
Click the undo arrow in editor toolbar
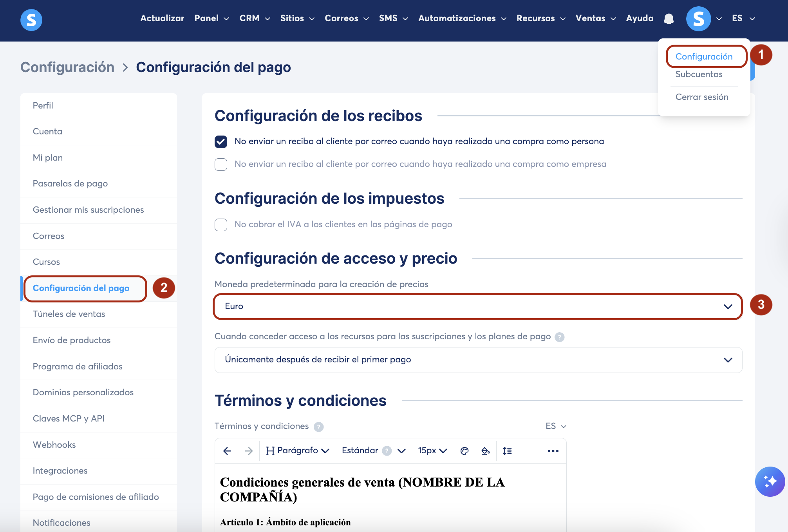[227, 451]
